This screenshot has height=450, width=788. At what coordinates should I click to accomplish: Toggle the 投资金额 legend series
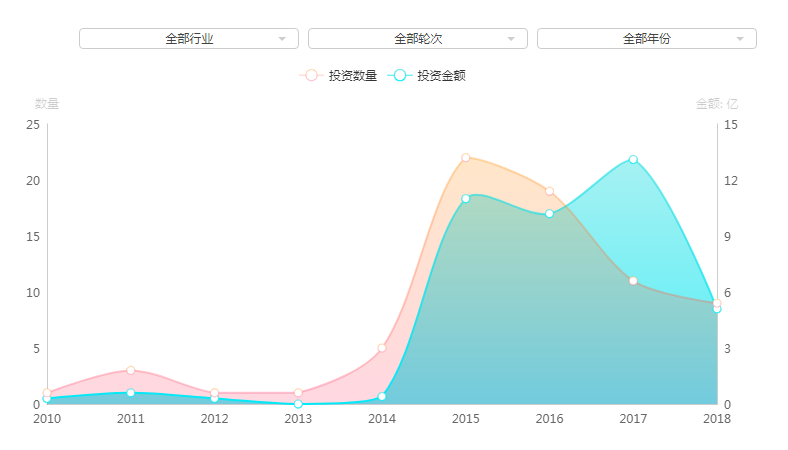tap(427, 75)
